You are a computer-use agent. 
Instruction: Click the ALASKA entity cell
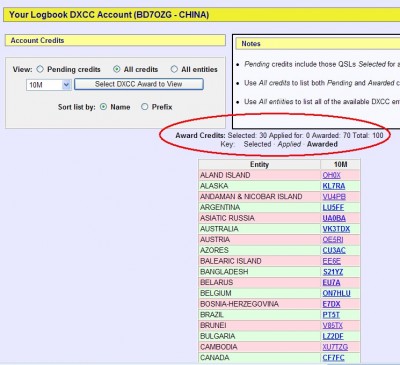click(259, 186)
